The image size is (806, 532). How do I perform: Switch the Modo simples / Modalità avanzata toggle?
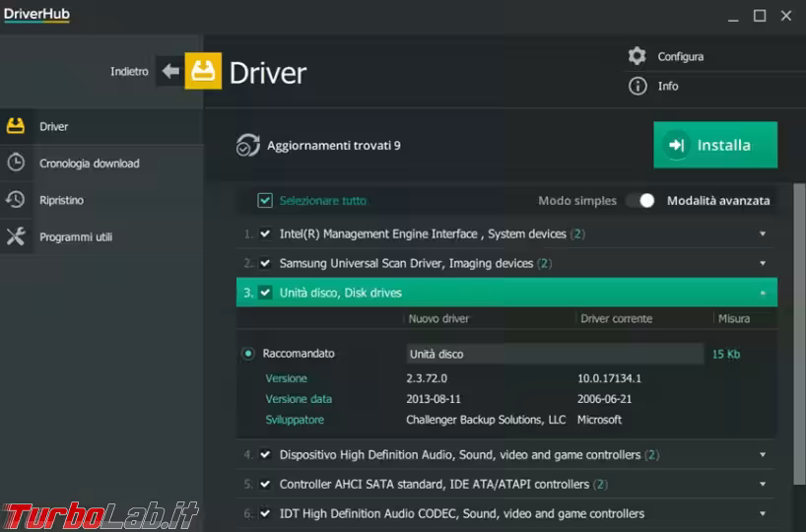point(640,200)
